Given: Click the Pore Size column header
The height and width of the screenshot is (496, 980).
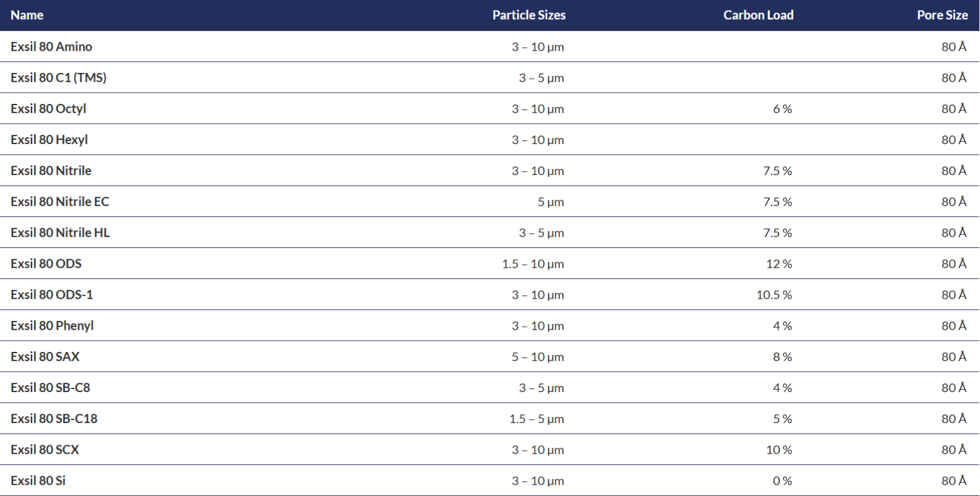Looking at the screenshot, I should tap(942, 15).
